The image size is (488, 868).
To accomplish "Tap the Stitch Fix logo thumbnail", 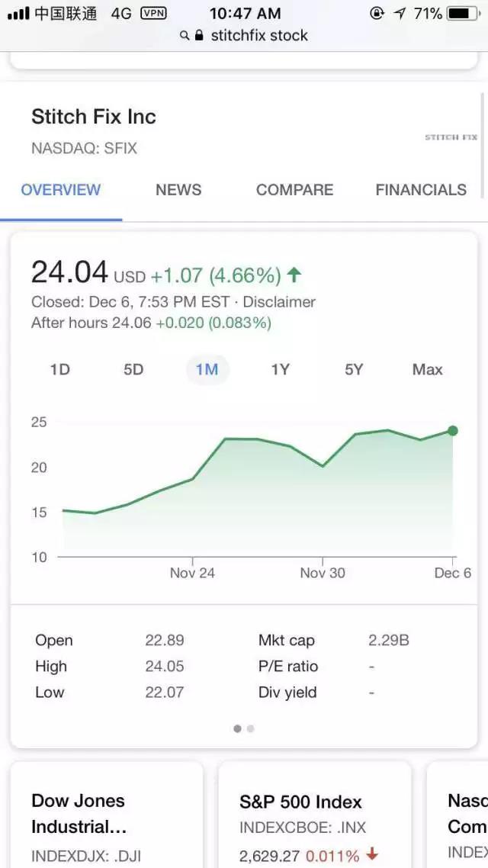I will (451, 137).
